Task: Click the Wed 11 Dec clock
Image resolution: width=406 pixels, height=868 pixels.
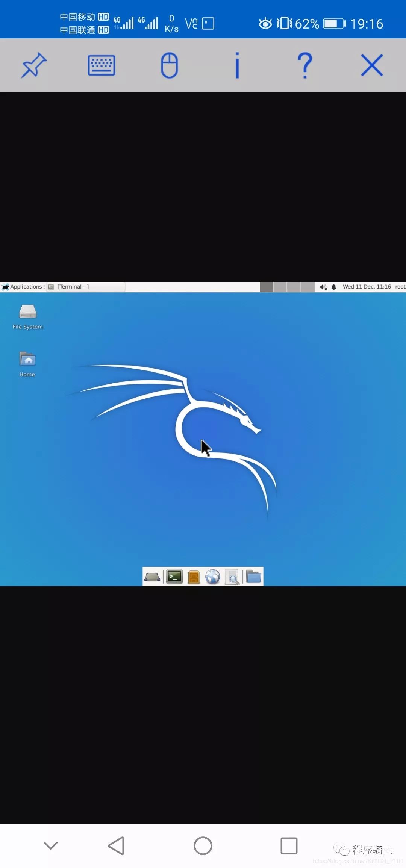Action: [x=367, y=287]
